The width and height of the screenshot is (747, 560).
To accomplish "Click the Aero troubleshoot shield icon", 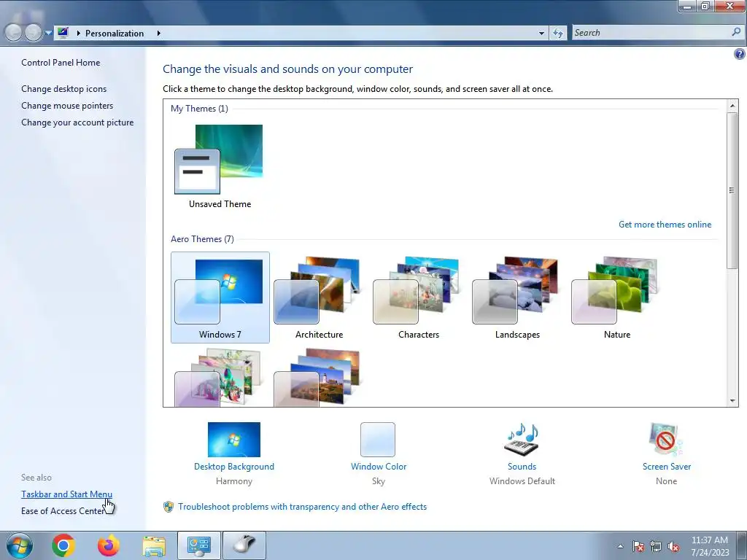I will (169, 507).
